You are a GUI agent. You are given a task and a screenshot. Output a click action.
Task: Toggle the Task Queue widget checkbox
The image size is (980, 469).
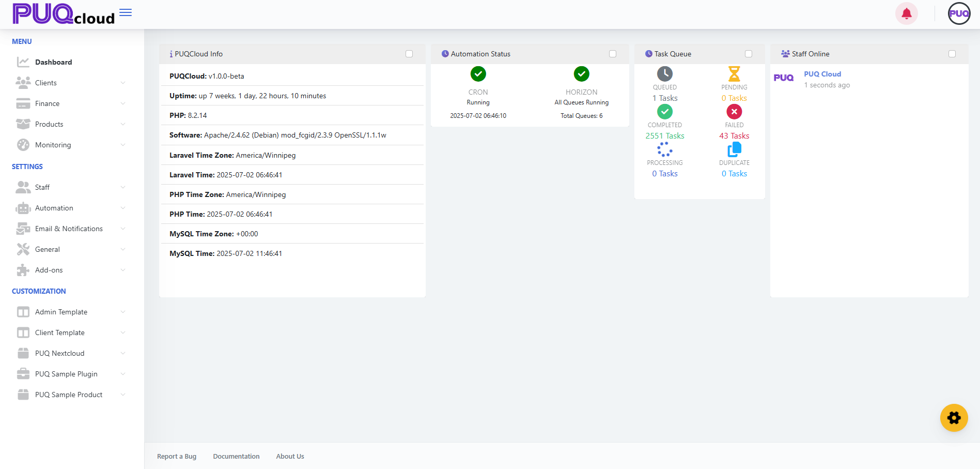749,54
